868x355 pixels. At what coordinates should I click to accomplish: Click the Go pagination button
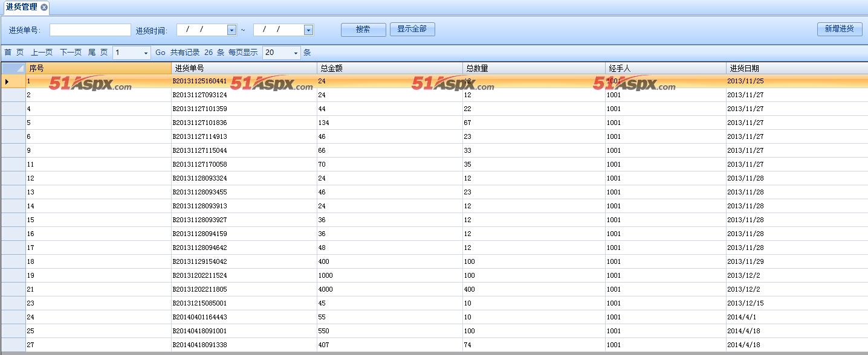[160, 53]
